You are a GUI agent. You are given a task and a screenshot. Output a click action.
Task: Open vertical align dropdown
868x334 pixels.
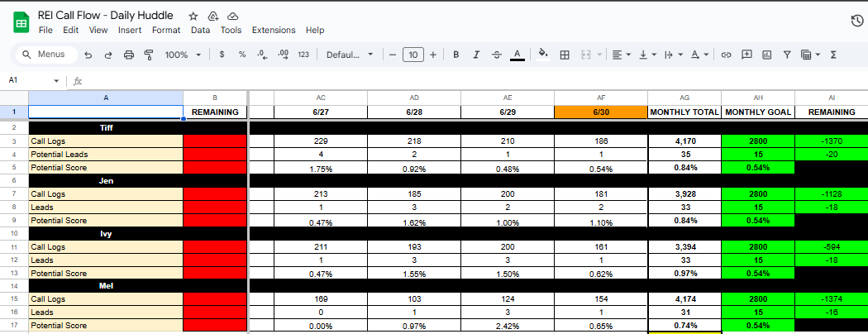(x=647, y=55)
